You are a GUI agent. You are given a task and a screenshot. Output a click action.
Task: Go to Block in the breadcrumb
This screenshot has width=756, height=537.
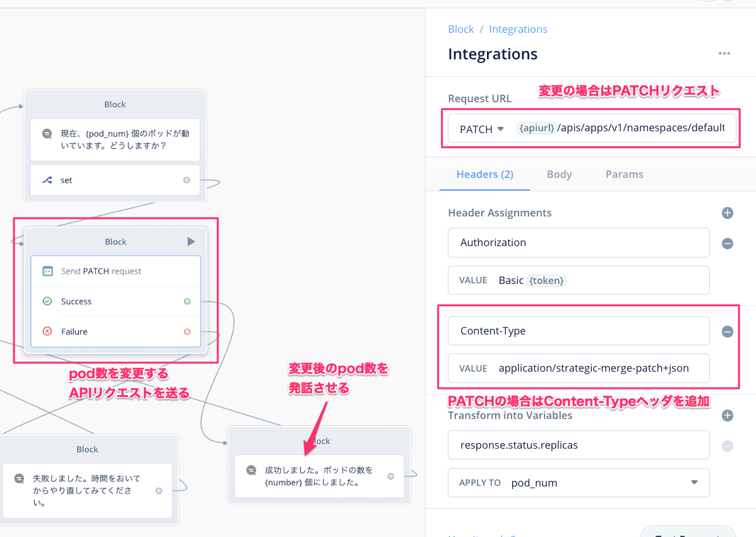461,29
